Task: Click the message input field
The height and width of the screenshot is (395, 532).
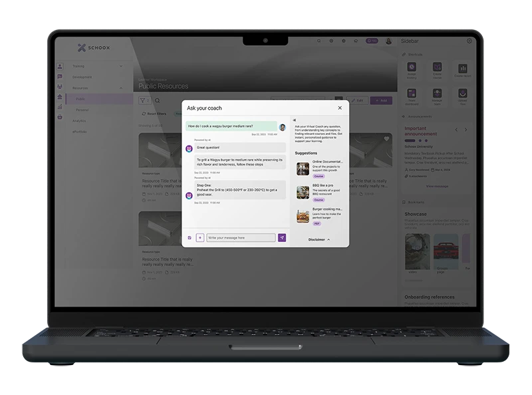Action: (x=241, y=237)
